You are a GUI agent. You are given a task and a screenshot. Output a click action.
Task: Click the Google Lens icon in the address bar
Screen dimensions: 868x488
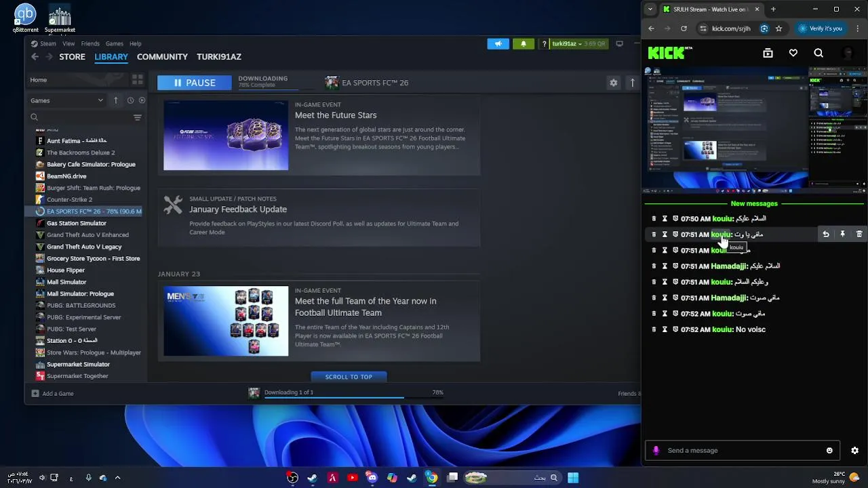tap(764, 28)
